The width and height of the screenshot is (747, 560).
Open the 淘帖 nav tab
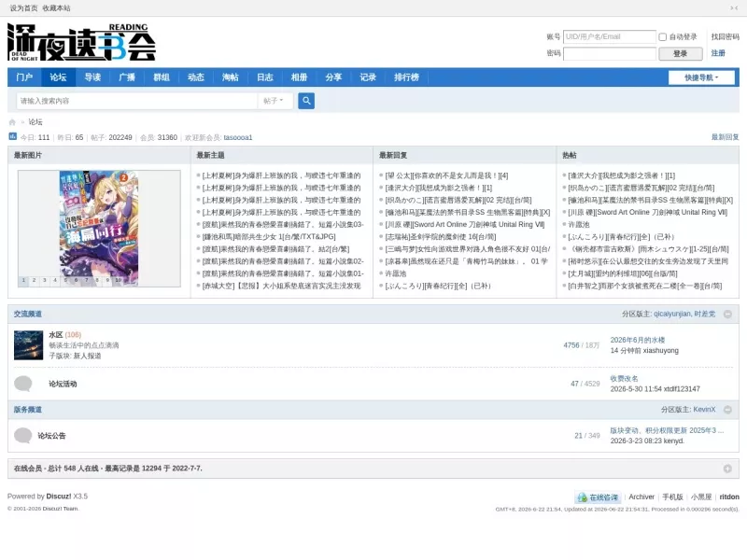point(230,77)
